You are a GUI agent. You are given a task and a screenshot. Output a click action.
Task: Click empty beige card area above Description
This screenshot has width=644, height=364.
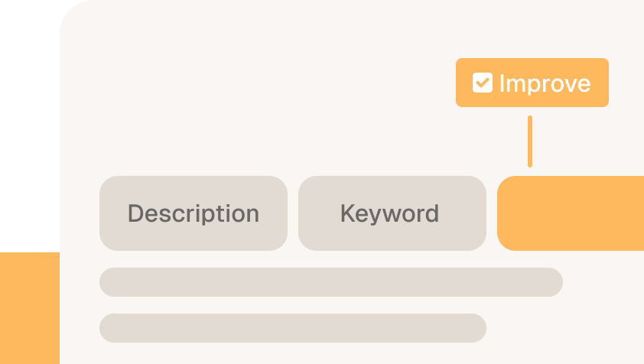(246, 102)
